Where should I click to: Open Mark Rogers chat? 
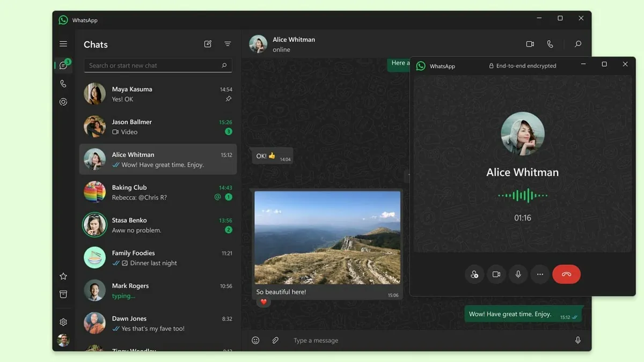[158, 290]
